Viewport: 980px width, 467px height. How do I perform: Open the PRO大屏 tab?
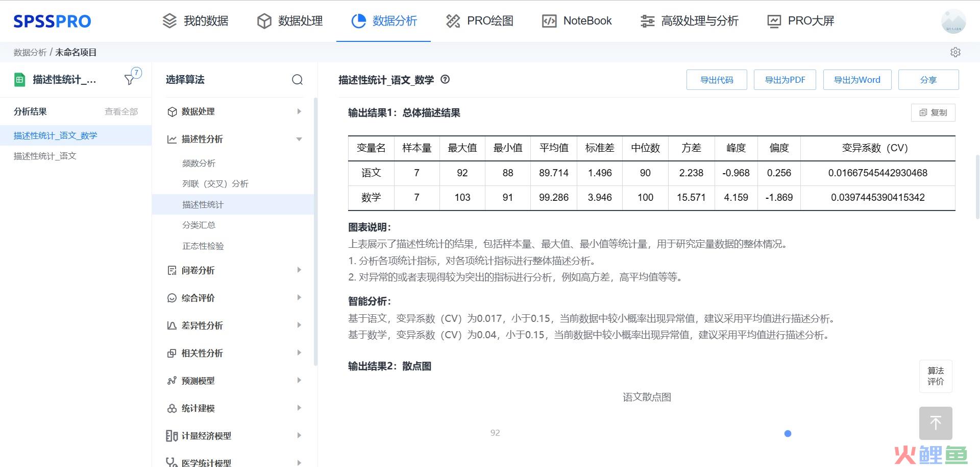[800, 21]
